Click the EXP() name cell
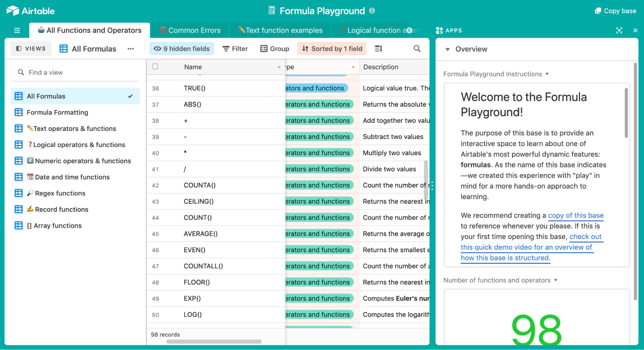Screen dimensions: 644x350 click(216, 298)
